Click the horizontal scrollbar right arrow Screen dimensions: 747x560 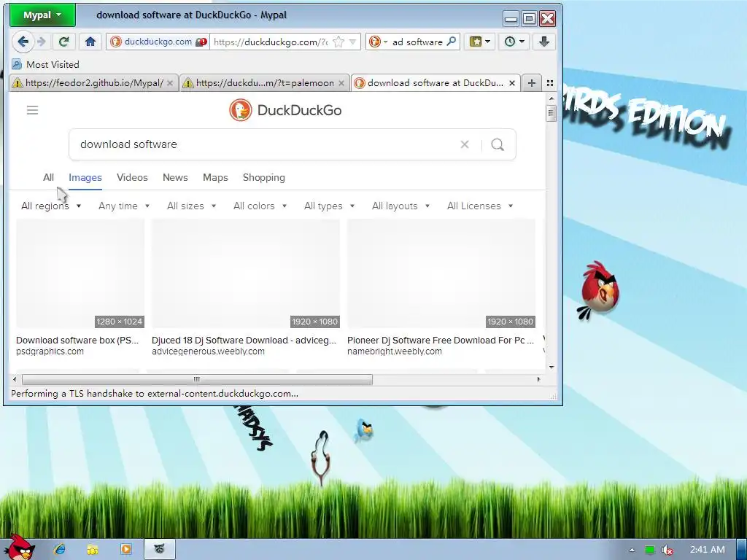[x=539, y=379]
